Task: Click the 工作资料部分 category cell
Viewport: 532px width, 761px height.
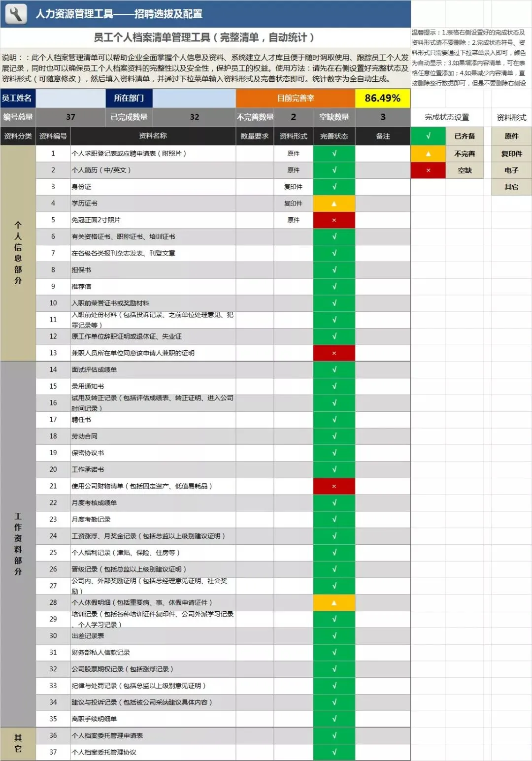Action: [18, 544]
